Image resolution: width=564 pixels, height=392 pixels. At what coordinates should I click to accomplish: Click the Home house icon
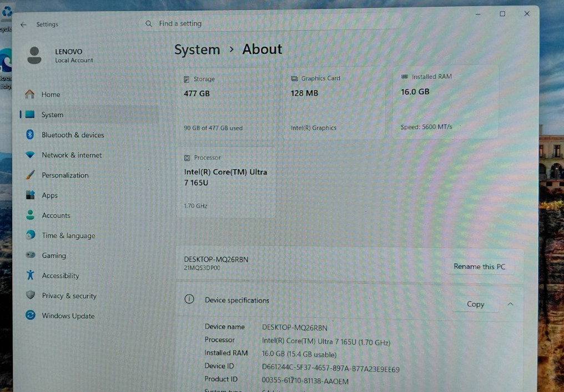pos(30,94)
